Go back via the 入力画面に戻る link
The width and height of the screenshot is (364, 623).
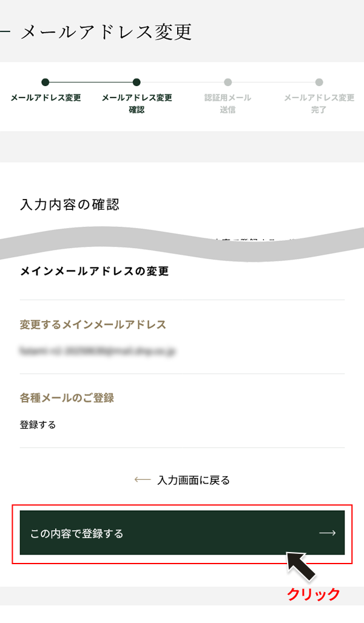[193, 480]
